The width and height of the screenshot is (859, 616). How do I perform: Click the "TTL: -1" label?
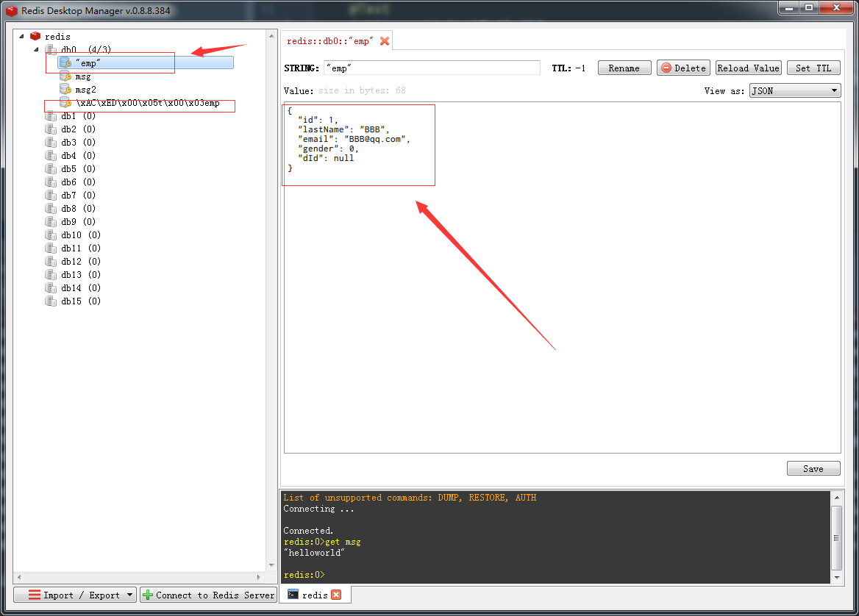568,68
